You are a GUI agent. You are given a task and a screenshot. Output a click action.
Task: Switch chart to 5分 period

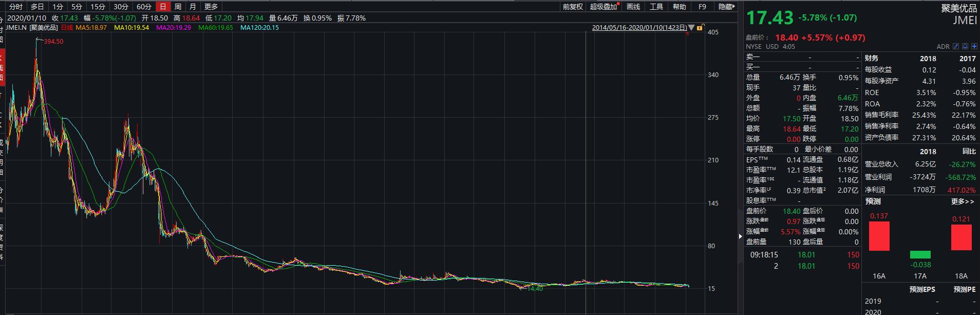77,7
